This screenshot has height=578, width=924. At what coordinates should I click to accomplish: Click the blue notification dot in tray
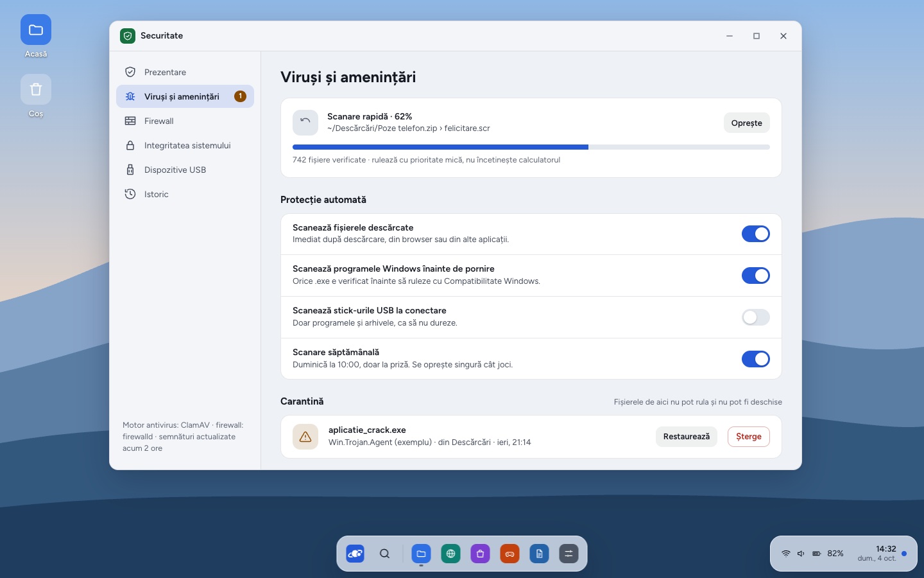tap(904, 554)
